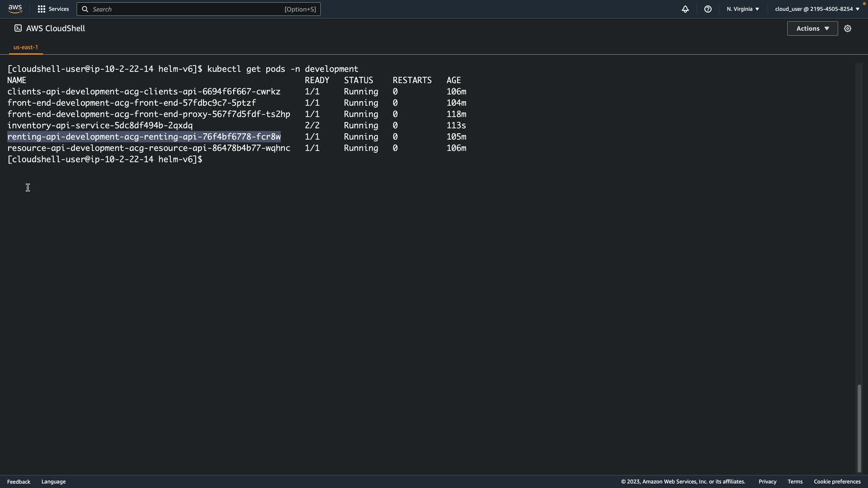Screen dimensions: 868x488
Task: Expand the N. Virginia region dropdown
Action: [742, 9]
